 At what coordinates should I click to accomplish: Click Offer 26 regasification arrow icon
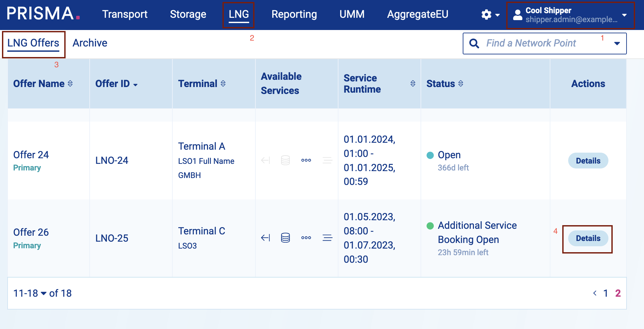pyautogui.click(x=265, y=238)
